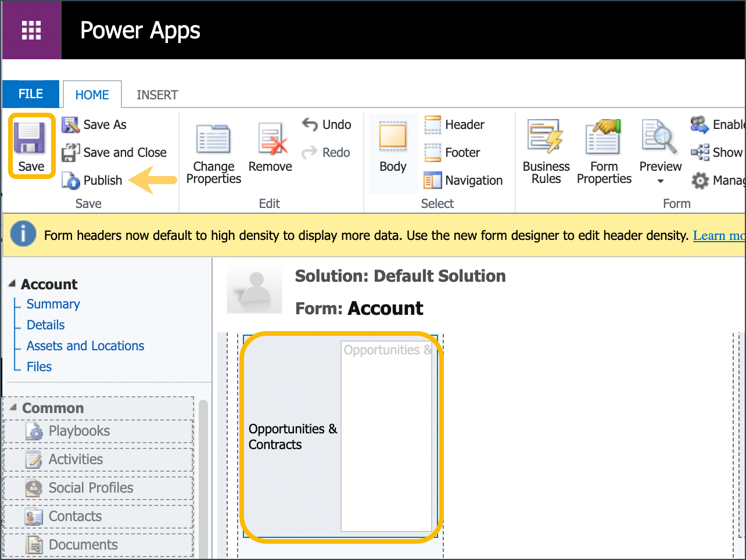Click the Enable security roles icon

tap(700, 124)
